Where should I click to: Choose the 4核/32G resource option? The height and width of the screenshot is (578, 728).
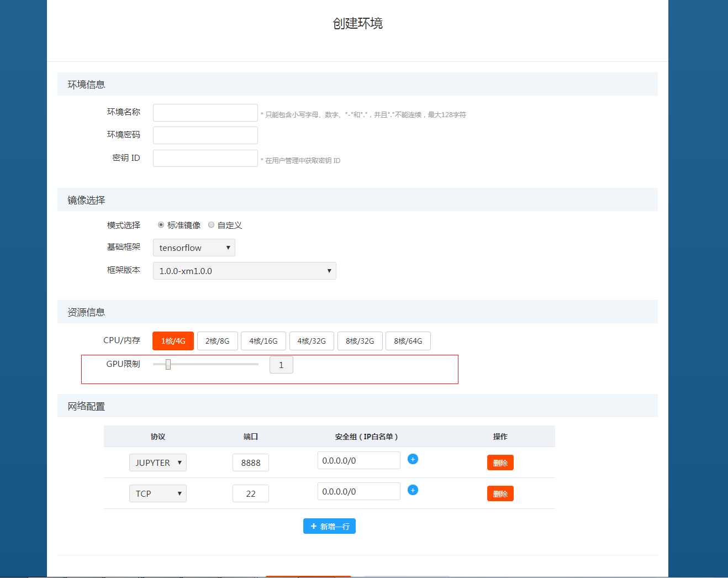click(x=312, y=341)
